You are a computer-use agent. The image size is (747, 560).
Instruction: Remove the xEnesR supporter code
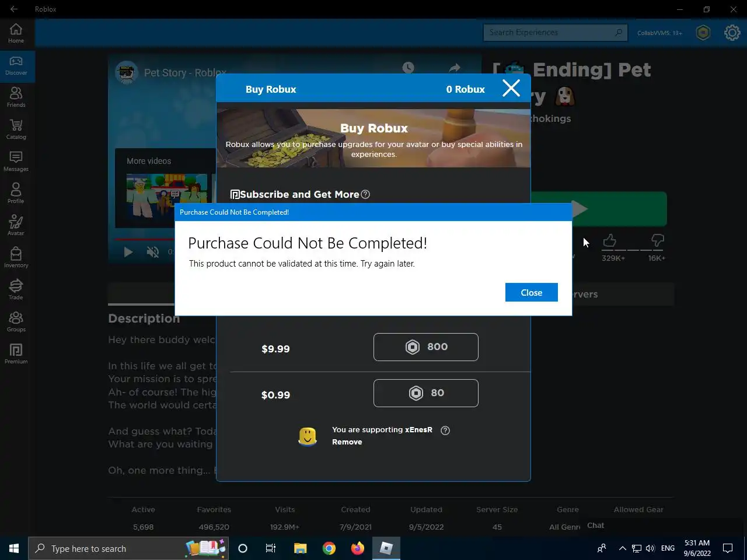click(x=347, y=442)
